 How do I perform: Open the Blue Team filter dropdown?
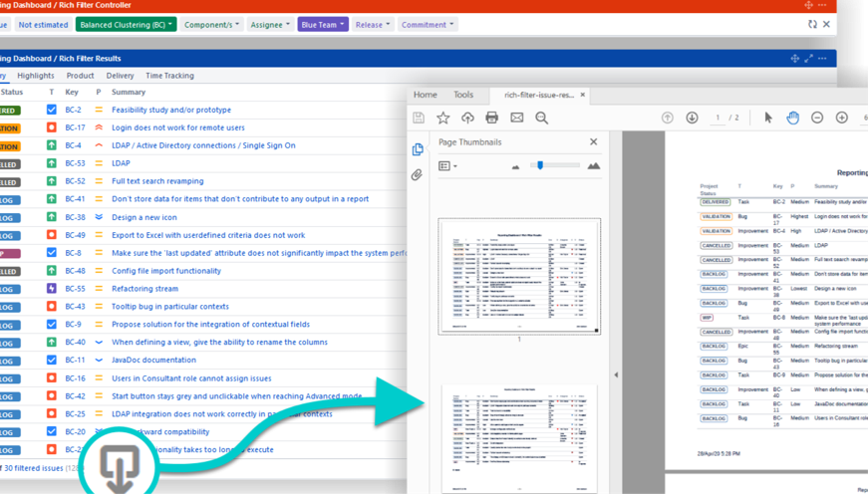[322, 24]
